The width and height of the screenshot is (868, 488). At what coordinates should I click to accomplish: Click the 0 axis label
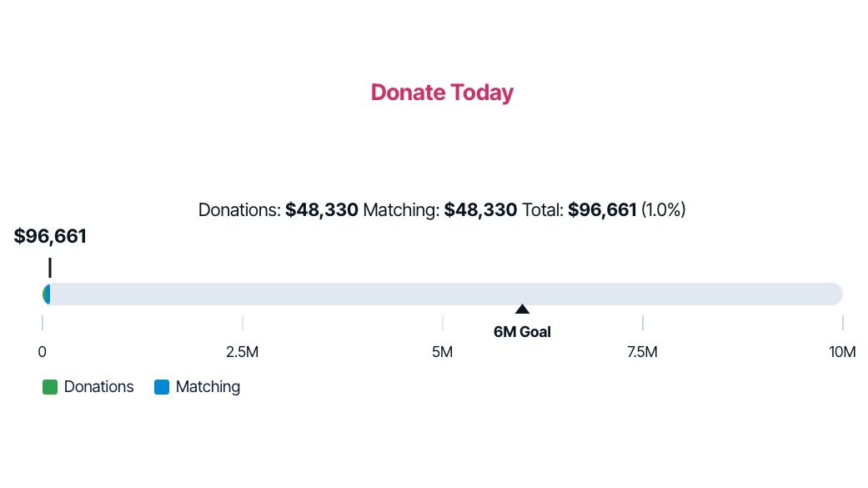(43, 352)
